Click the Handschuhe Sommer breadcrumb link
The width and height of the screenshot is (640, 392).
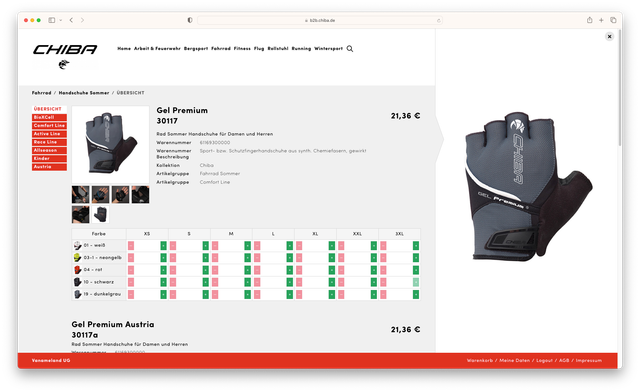(84, 93)
